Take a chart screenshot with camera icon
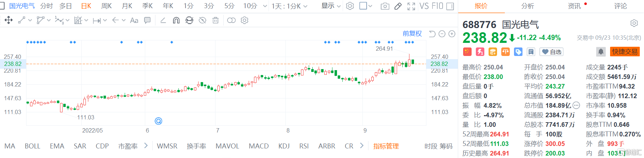 (x=385, y=6)
